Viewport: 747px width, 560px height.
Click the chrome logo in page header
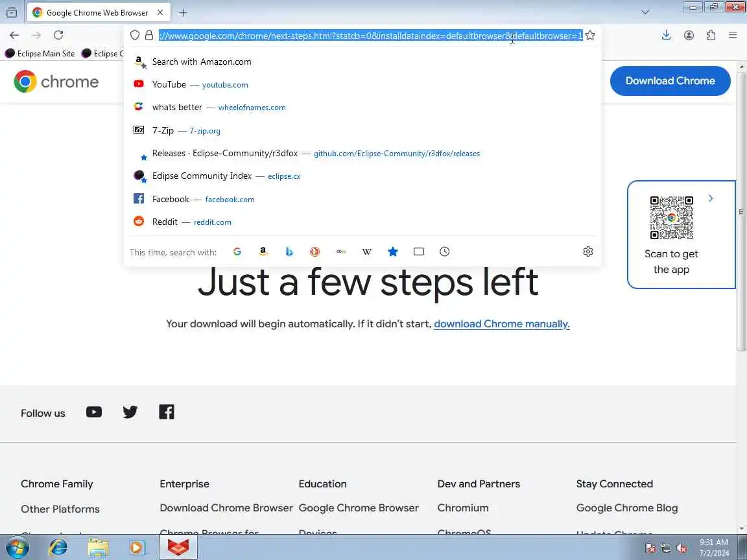56,82
